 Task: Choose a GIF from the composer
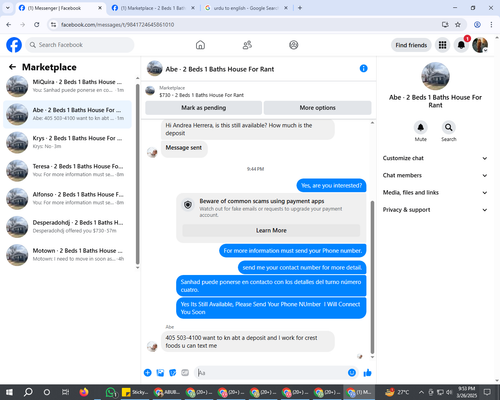coord(185,373)
